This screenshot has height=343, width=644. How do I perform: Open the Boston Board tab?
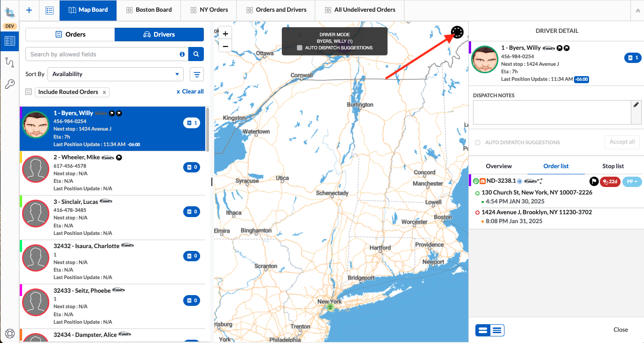tap(148, 10)
